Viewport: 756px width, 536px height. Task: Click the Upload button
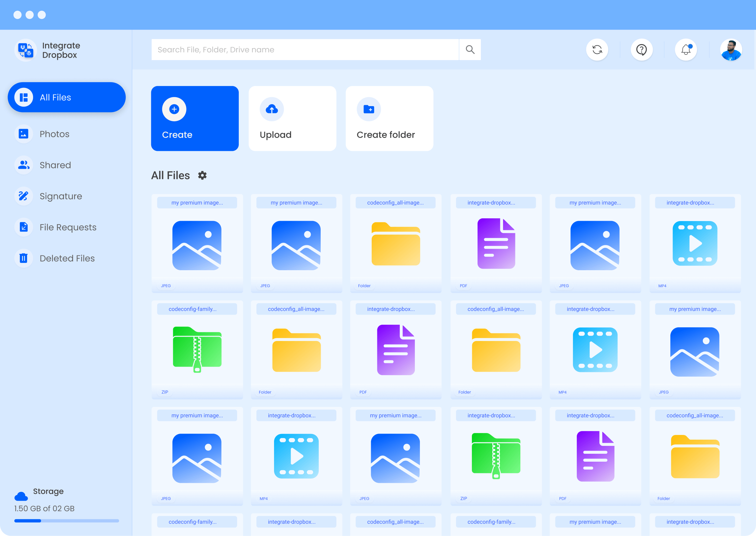pos(292,118)
